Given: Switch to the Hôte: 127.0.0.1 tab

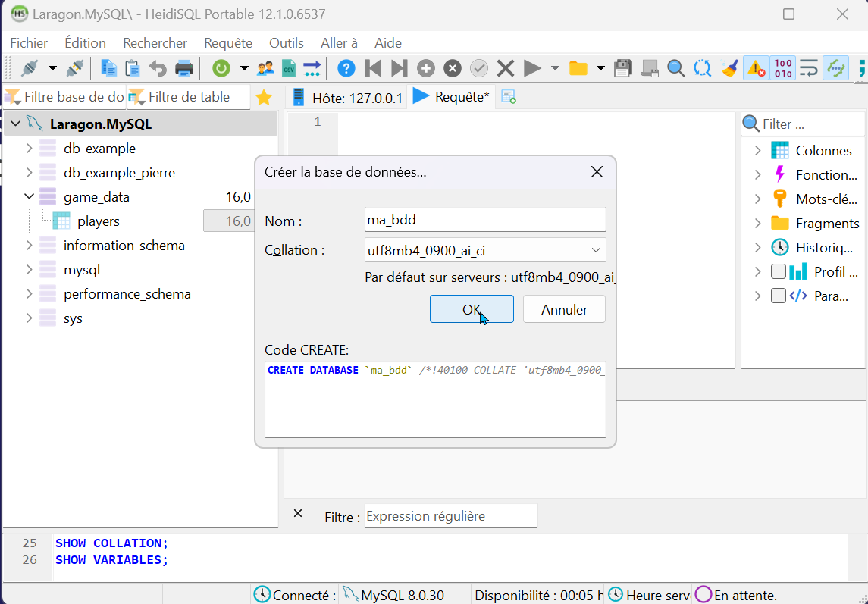Looking at the screenshot, I should pyautogui.click(x=348, y=98).
